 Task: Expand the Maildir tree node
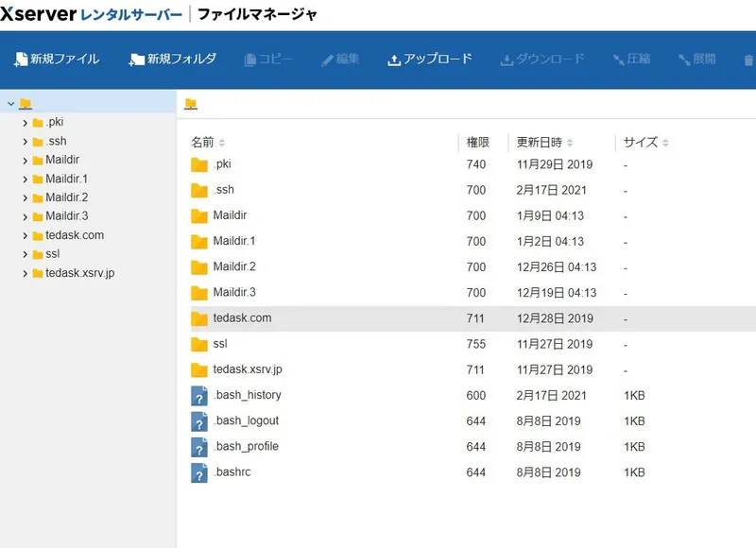[x=26, y=161]
